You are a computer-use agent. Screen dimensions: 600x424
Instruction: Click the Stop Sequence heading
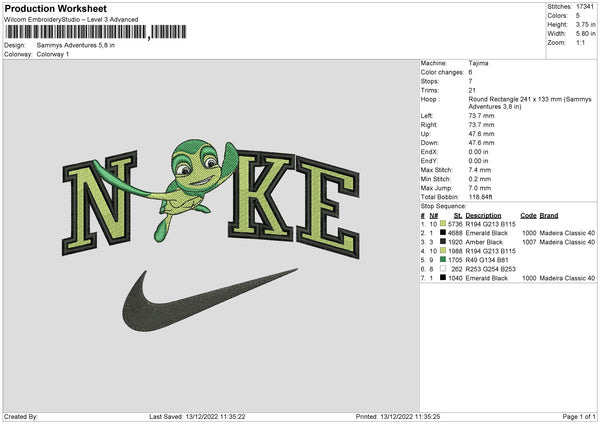point(443,206)
